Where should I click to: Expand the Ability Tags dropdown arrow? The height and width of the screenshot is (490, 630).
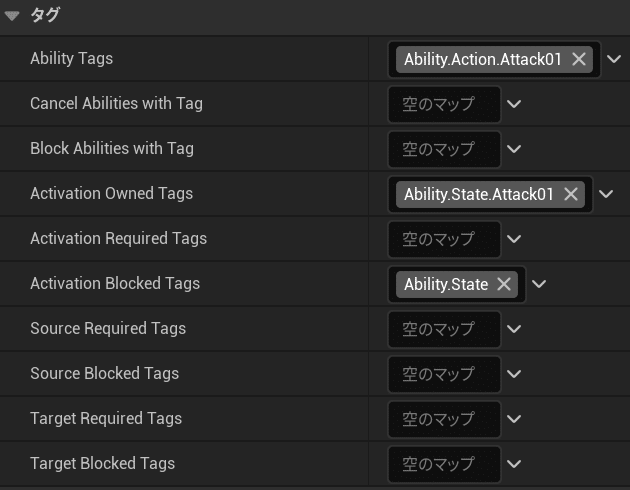pyautogui.click(x=614, y=59)
